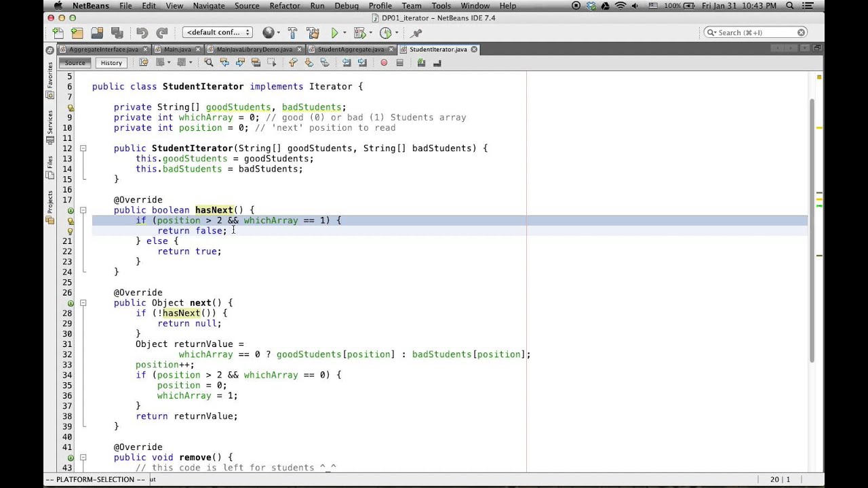
Task: Close the StudentIterator.java tab
Action: [474, 49]
